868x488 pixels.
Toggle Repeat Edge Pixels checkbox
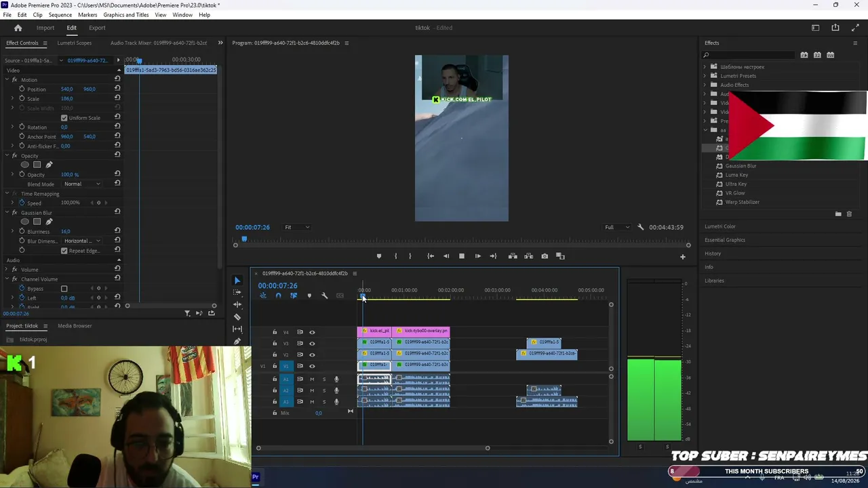(x=64, y=251)
